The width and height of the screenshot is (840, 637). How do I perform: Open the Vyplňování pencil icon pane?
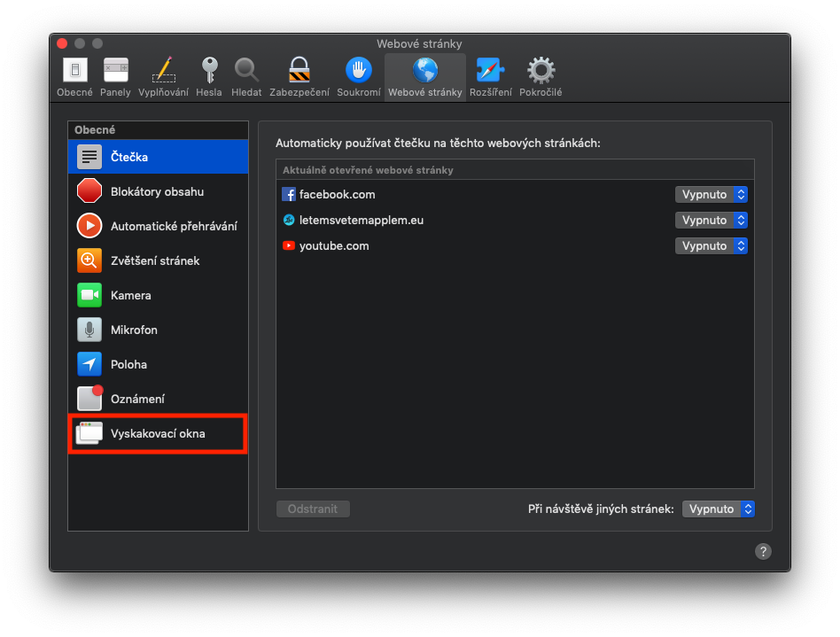point(163,78)
